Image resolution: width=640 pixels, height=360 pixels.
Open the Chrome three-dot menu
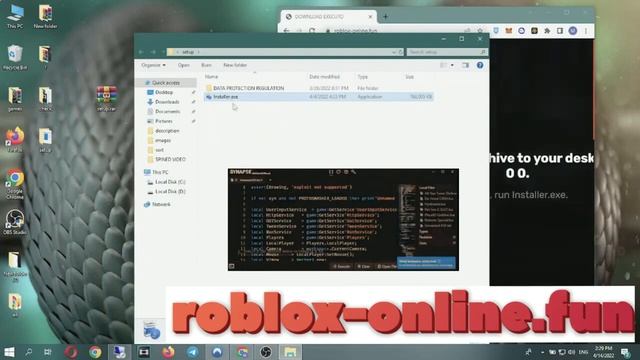tap(586, 31)
